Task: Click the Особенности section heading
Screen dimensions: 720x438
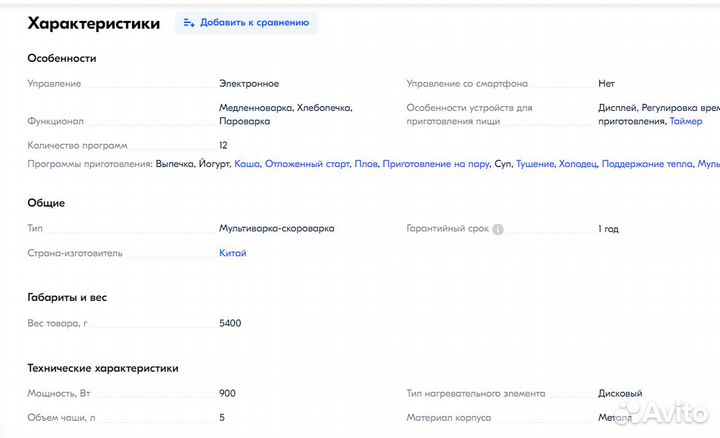Action: [62, 58]
